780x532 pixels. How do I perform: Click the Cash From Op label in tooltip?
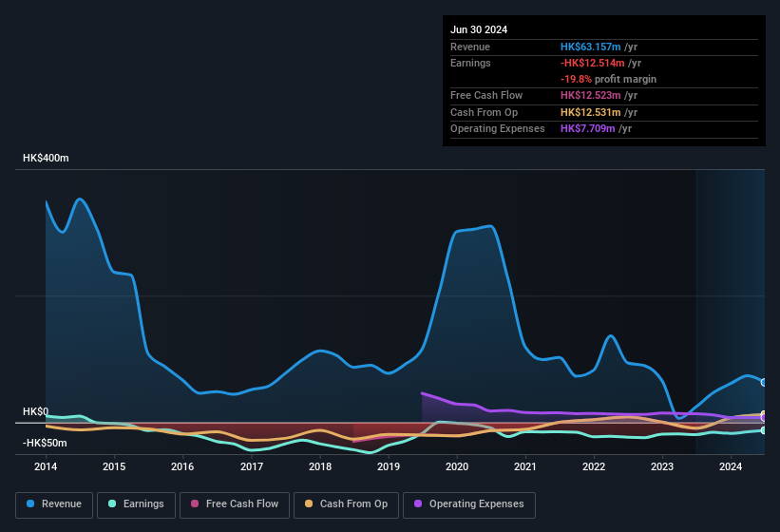coord(484,112)
